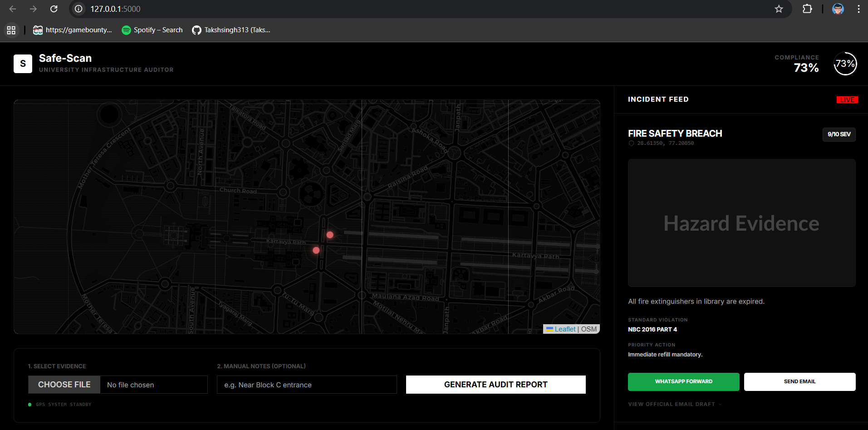Click the Fire Safety Breach title
Screen dimensions: 868x430
[675, 133]
